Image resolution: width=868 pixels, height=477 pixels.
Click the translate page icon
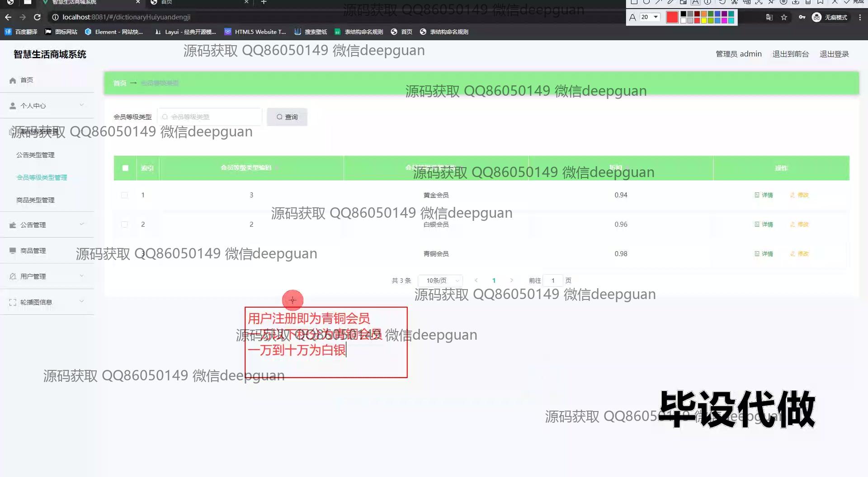pyautogui.click(x=769, y=17)
